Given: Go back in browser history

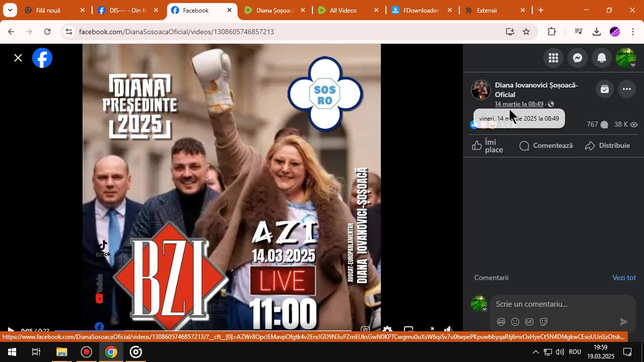Looking at the screenshot, I should (11, 32).
